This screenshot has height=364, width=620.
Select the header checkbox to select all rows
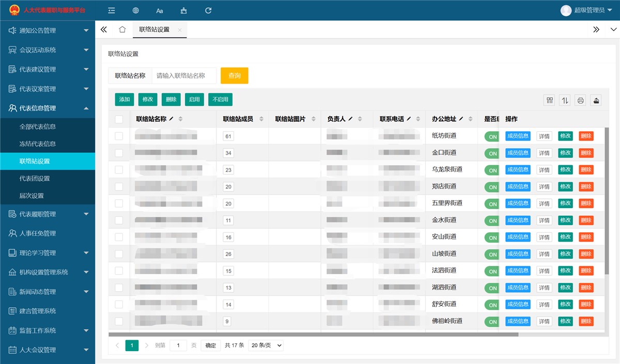(x=119, y=119)
